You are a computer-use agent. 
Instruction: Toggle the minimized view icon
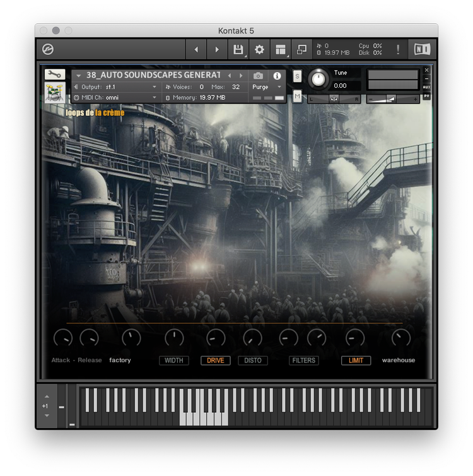(x=301, y=49)
